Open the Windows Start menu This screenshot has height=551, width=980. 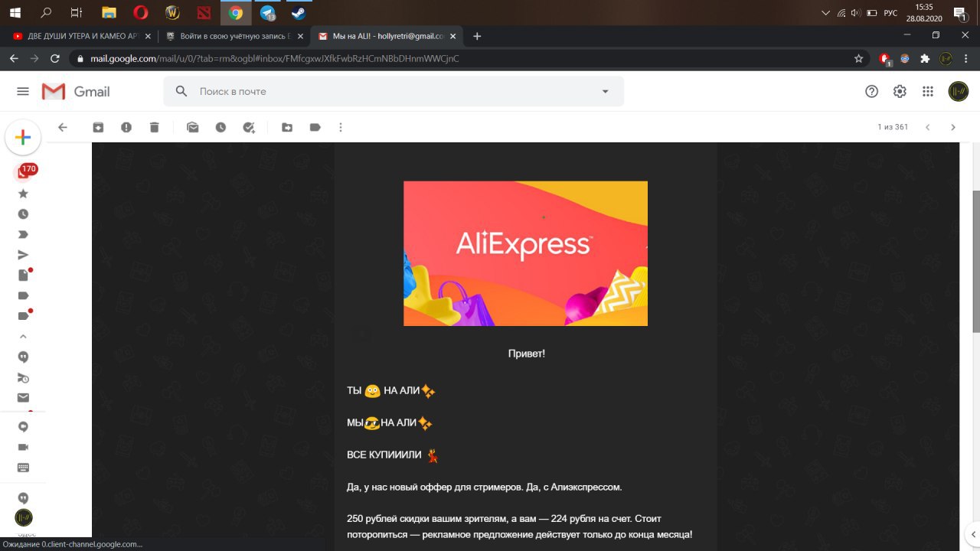[15, 12]
